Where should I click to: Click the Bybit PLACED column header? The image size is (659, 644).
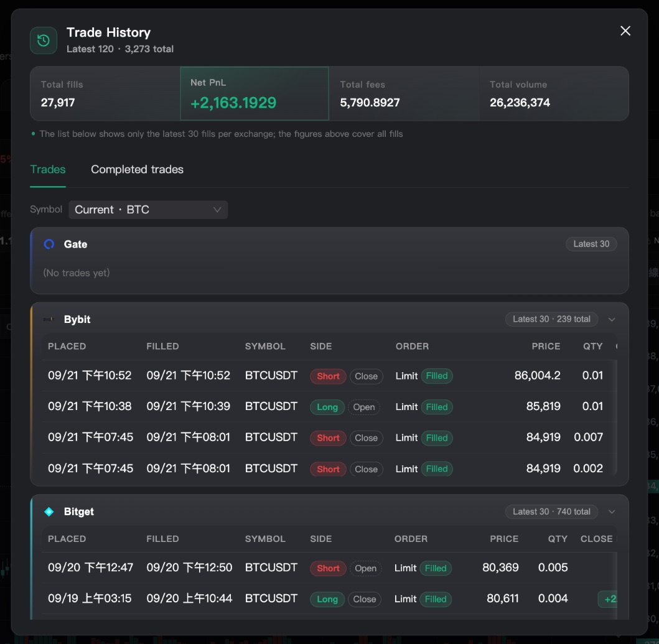click(67, 347)
